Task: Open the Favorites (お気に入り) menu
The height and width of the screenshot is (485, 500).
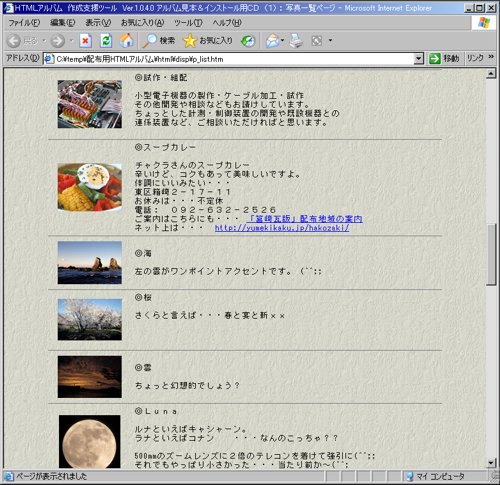Action: [x=142, y=23]
